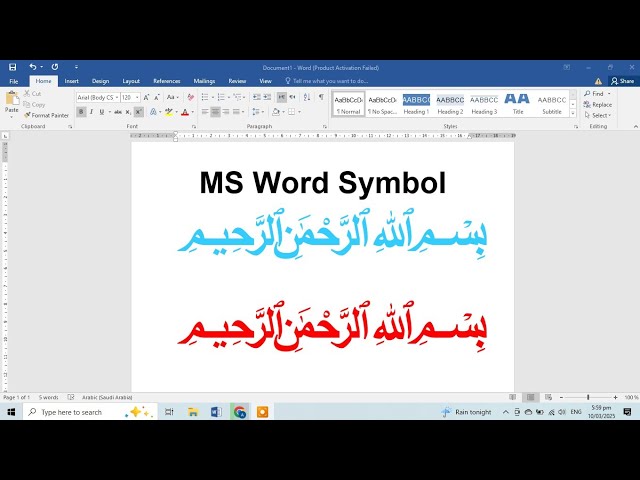Screen dimensions: 640x480
Task: Click the Sort icon
Action: pyautogui.click(x=307, y=97)
